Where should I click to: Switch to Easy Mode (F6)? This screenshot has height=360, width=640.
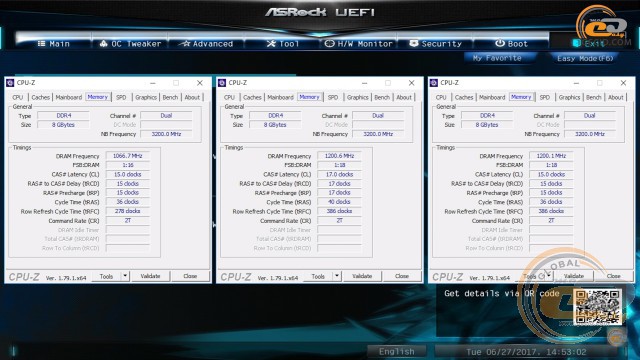tap(585, 58)
